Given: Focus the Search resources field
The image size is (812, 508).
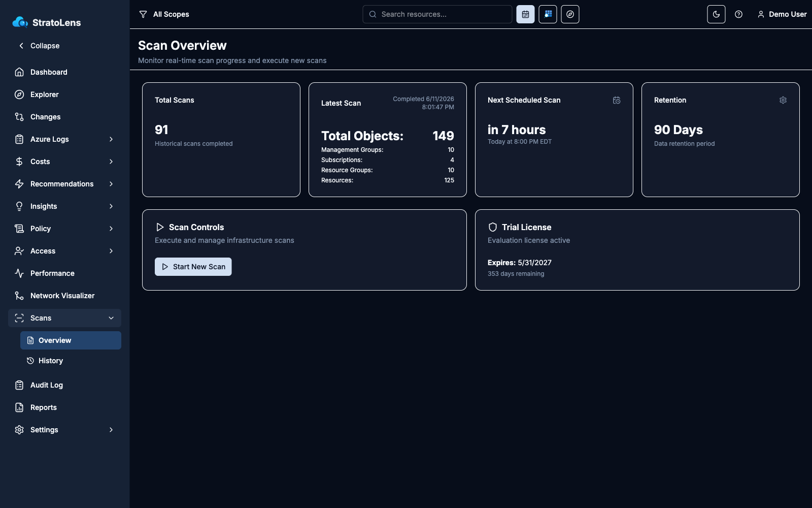Looking at the screenshot, I should point(437,14).
